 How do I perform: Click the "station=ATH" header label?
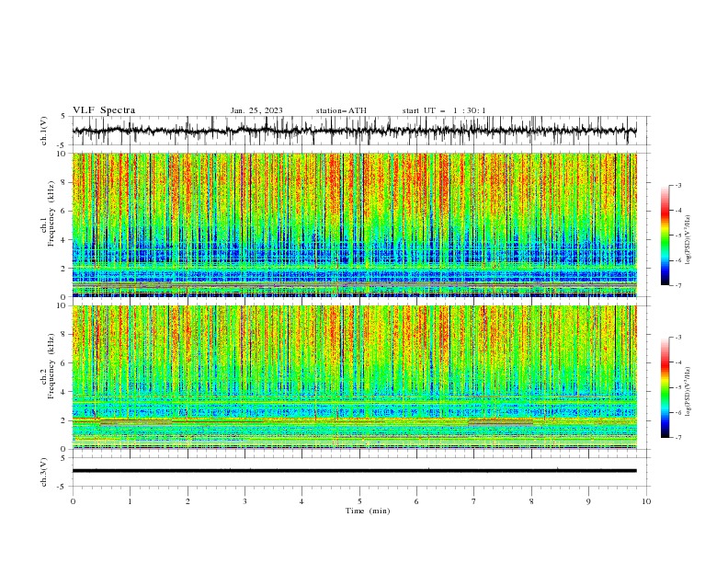click(341, 110)
